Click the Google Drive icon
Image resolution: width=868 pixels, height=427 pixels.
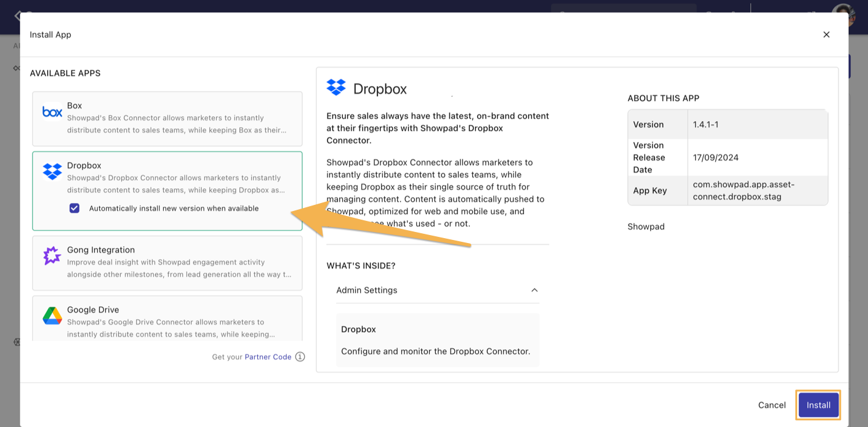pos(52,314)
